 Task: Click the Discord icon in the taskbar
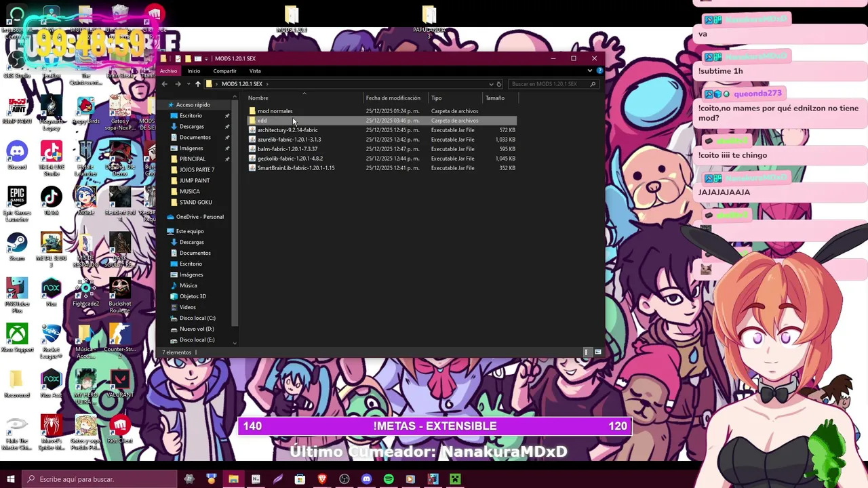(x=367, y=479)
